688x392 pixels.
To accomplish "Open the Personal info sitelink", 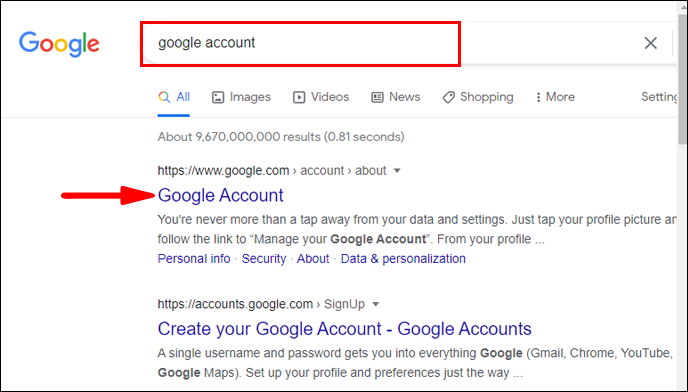I will point(194,259).
